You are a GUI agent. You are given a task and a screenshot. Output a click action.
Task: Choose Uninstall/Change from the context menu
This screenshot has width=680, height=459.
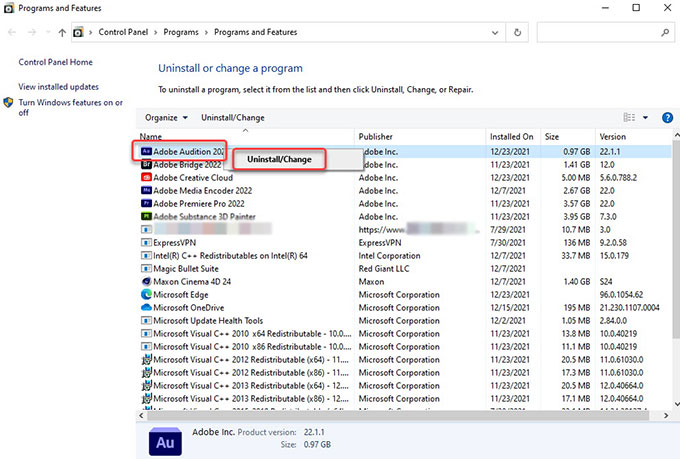tap(279, 159)
